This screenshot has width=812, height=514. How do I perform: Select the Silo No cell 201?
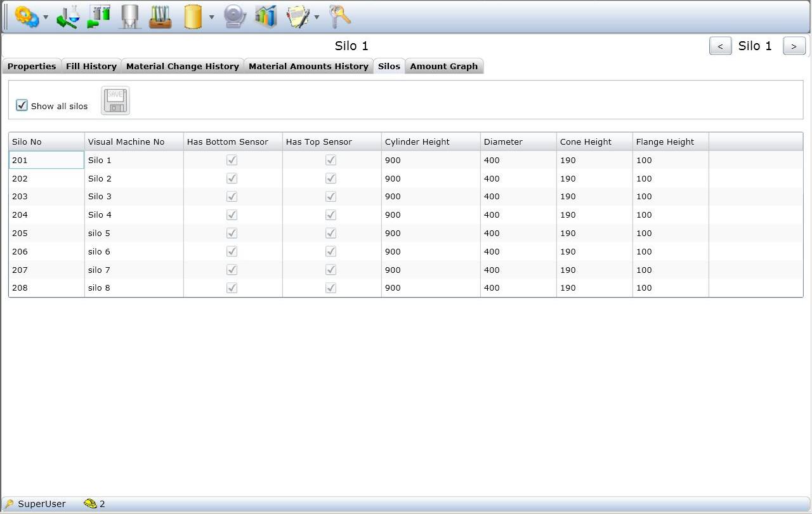[x=46, y=160]
